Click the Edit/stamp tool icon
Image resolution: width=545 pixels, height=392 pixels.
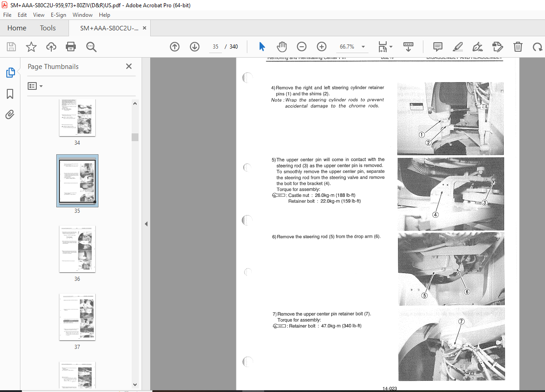click(x=498, y=47)
